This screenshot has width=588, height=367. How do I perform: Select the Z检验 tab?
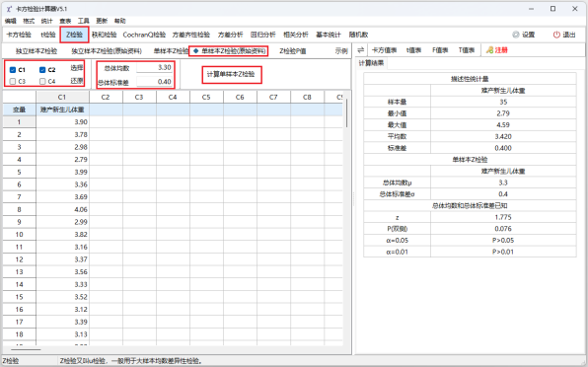(74, 35)
